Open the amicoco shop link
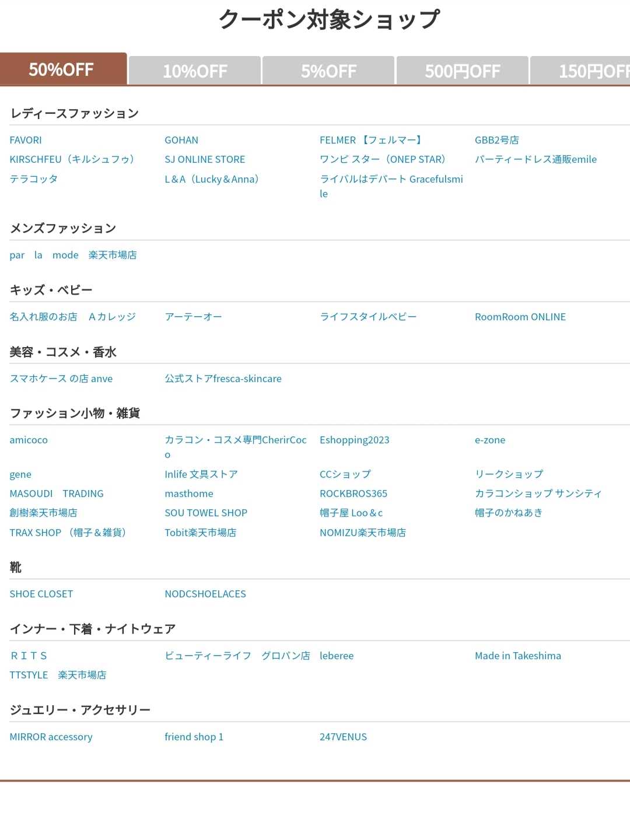Screen dimensions: 630x840 click(x=29, y=440)
